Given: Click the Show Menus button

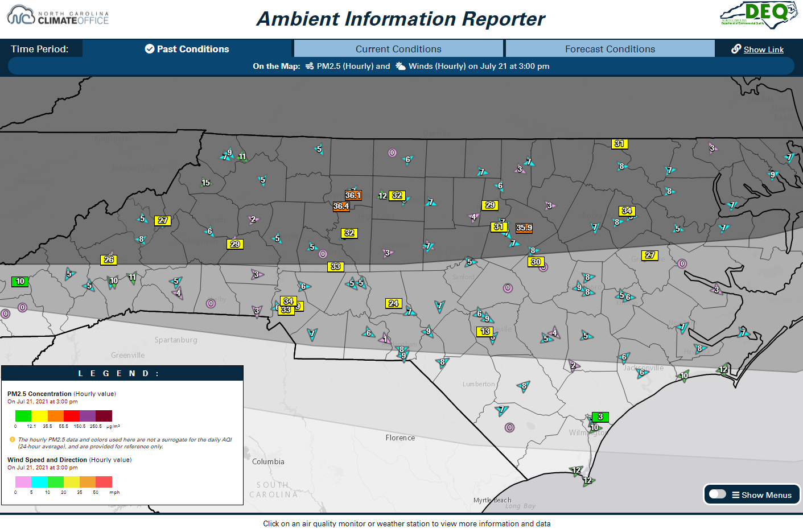Looking at the screenshot, I should tap(751, 494).
